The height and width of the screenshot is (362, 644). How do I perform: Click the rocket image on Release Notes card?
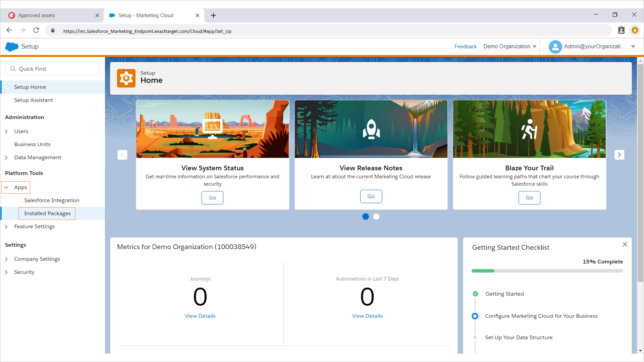[371, 129]
